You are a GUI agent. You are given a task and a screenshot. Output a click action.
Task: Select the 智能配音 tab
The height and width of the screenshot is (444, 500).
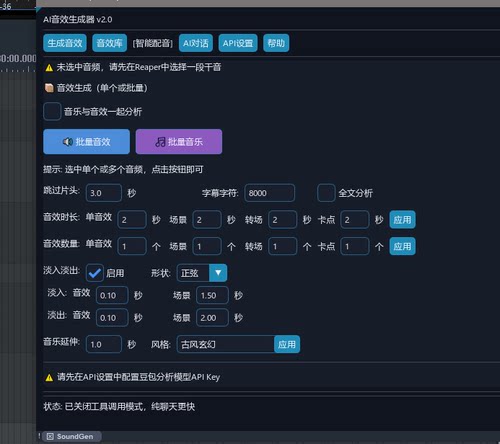tap(153, 43)
